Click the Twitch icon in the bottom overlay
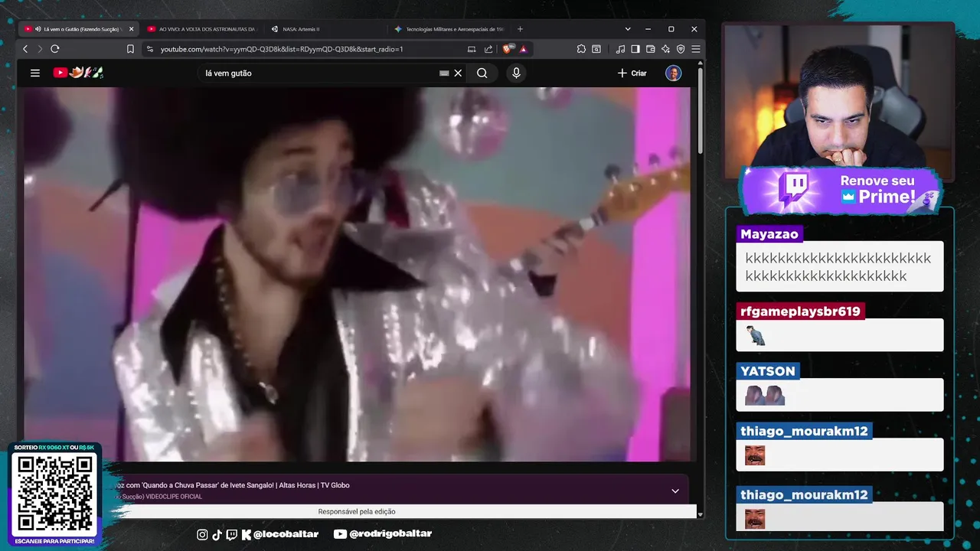 [232, 534]
